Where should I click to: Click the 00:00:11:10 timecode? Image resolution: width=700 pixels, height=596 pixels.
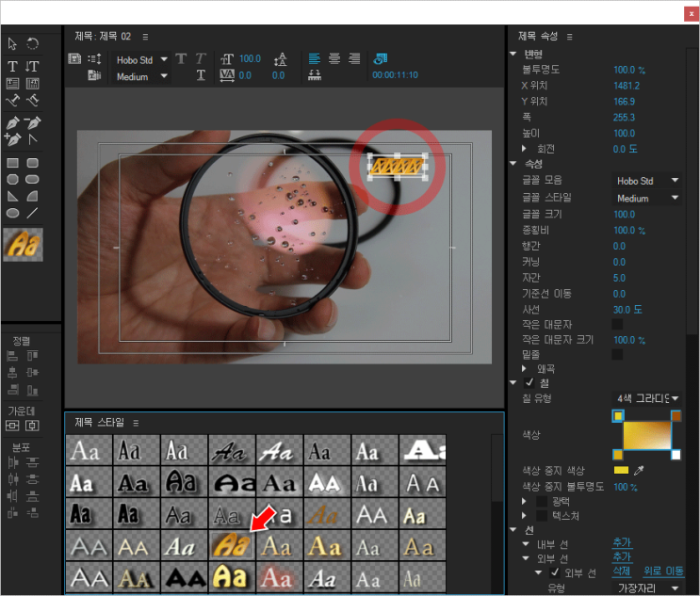click(x=395, y=75)
